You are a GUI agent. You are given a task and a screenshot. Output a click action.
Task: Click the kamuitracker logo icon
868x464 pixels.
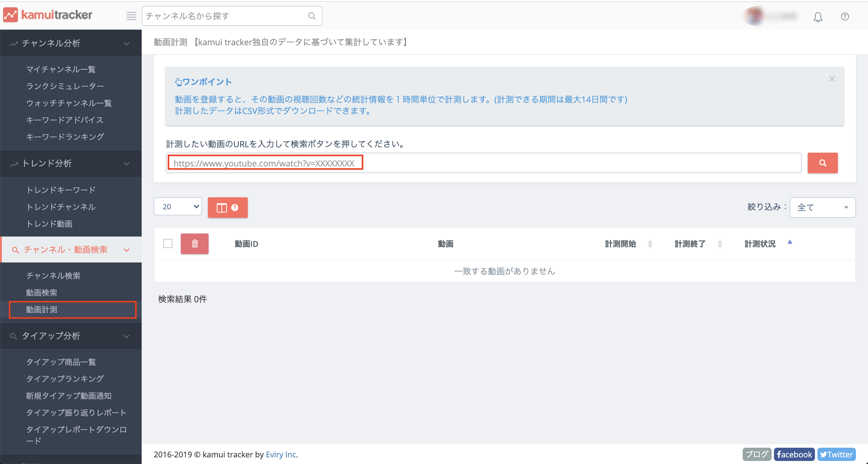(x=11, y=15)
